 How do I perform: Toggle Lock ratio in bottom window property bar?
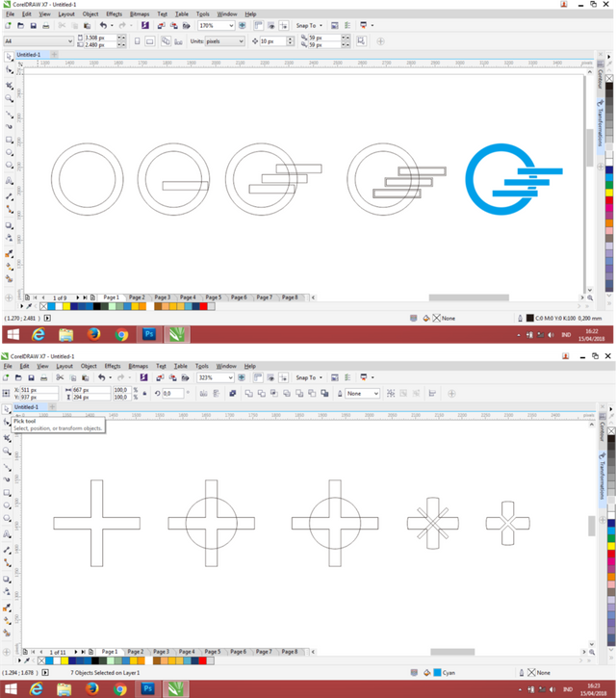144,394
